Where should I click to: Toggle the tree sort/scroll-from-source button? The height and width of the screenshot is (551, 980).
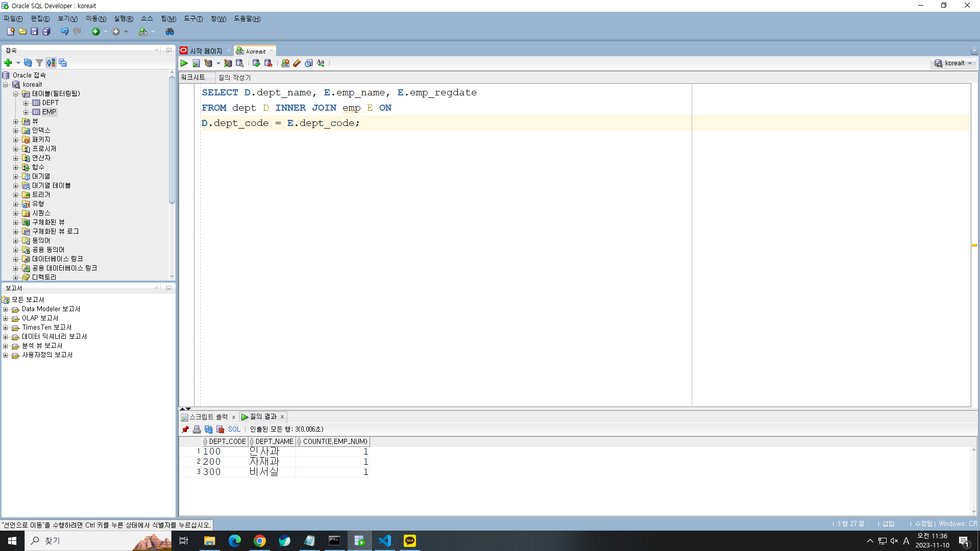click(51, 63)
